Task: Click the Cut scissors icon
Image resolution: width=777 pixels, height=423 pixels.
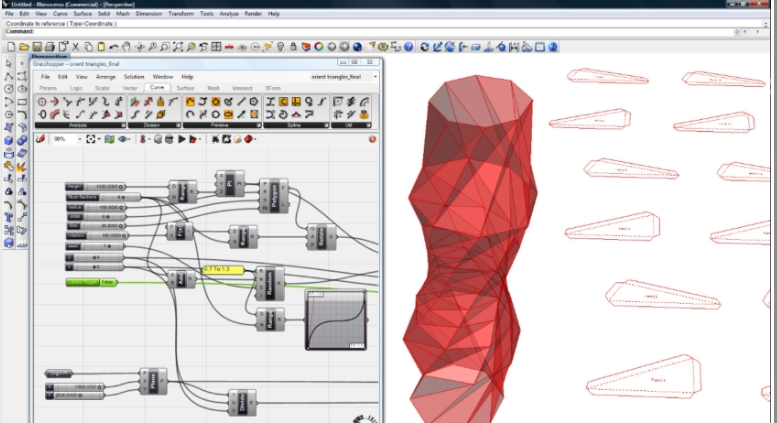Action: (x=74, y=47)
